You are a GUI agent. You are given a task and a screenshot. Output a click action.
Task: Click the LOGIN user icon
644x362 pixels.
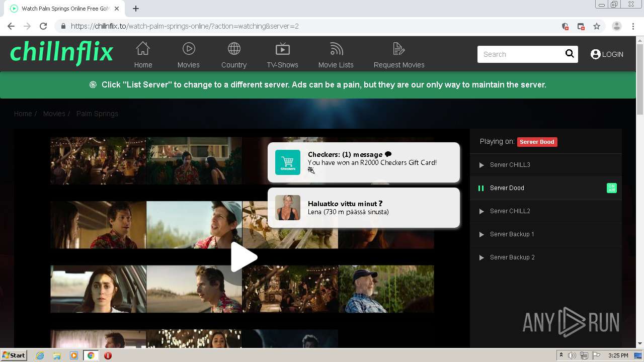pos(596,54)
